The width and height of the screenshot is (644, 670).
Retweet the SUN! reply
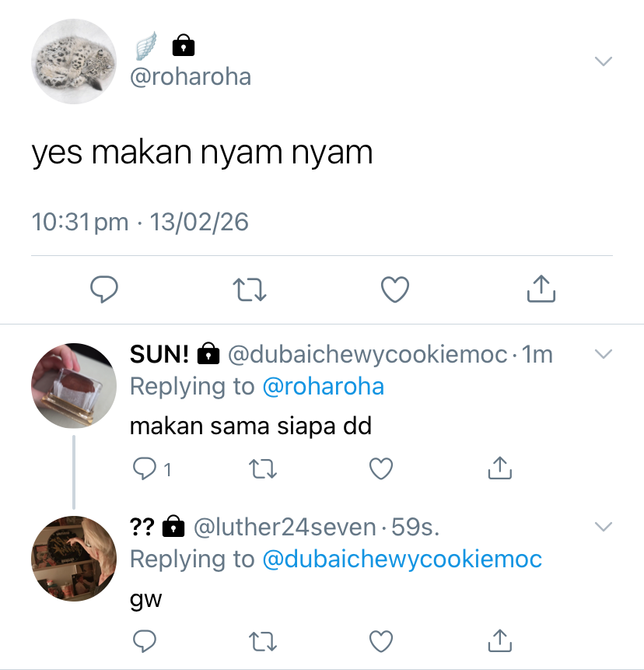coord(263,468)
